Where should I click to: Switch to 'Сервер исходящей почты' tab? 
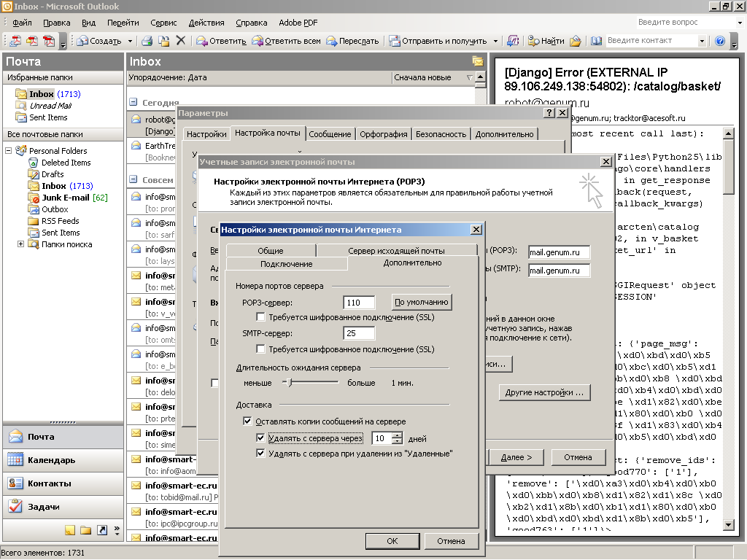[396, 251]
